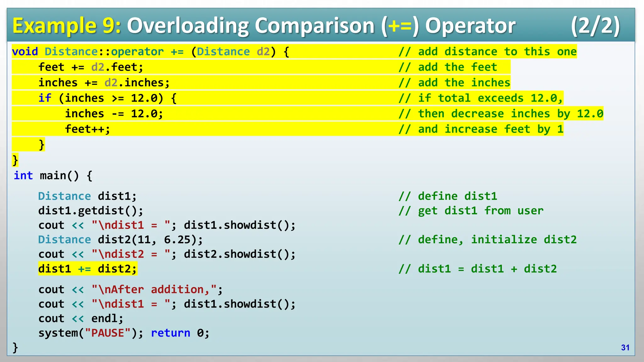Click the slide title 'Example 9:' text
Viewport: 644px width, 362px height.
(67, 25)
